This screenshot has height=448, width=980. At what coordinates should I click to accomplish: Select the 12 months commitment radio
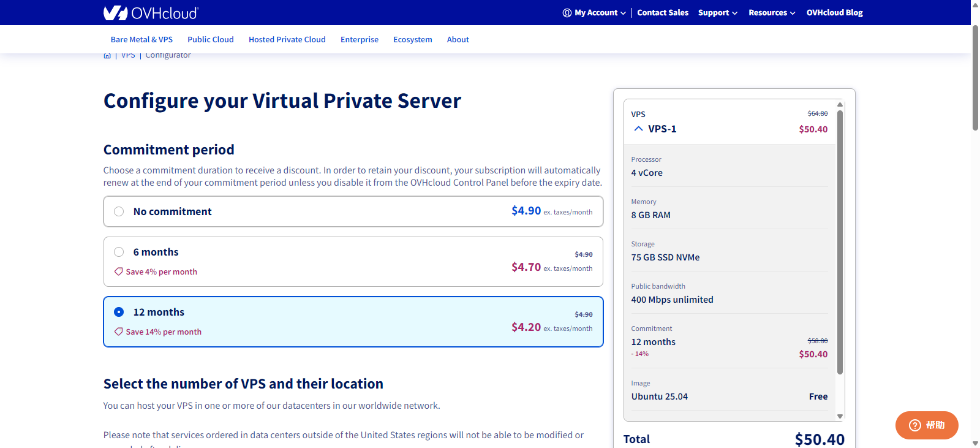[119, 312]
